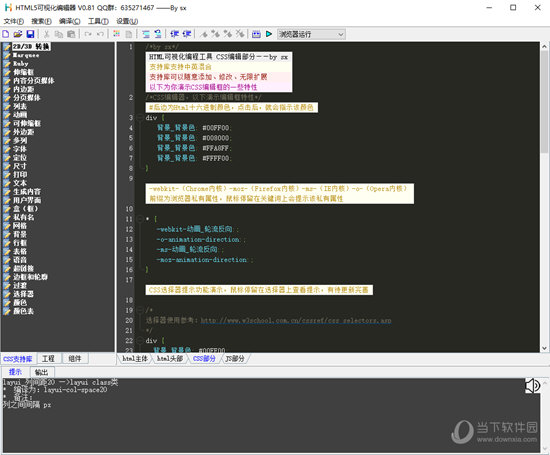Click the open folder toolbar icon
550x455 pixels.
click(18, 34)
